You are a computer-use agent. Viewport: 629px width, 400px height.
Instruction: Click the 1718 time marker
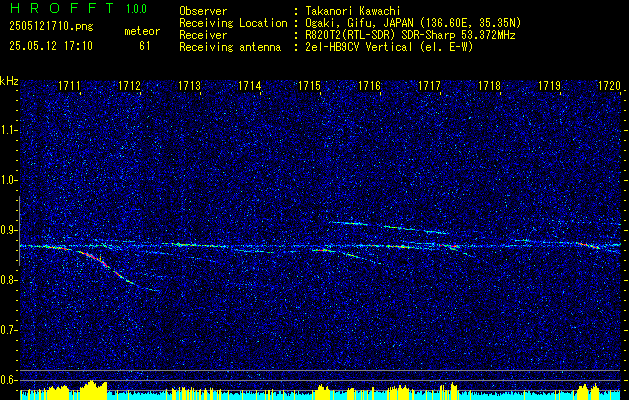pyautogui.click(x=489, y=85)
